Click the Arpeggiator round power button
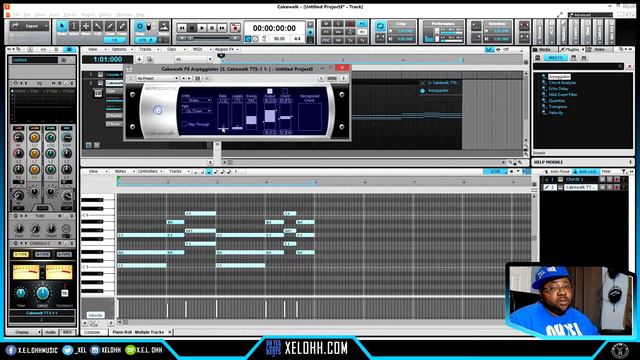The image size is (640, 360). pos(158,110)
